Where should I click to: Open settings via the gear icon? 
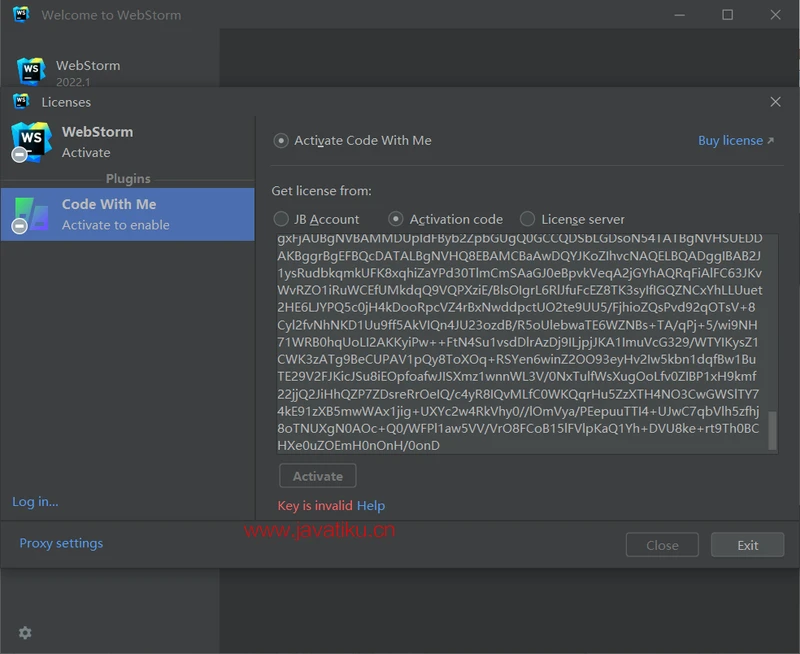click(x=25, y=633)
